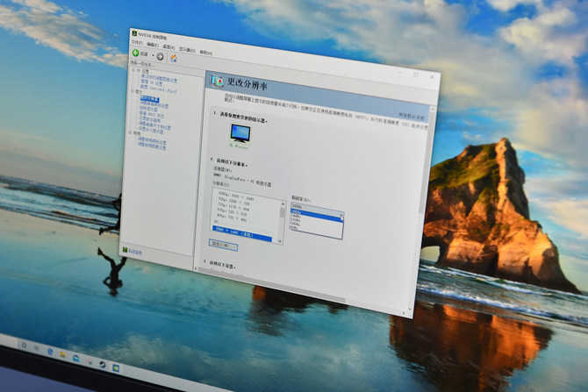Open 设置多个显示器 in task tree

point(152,131)
